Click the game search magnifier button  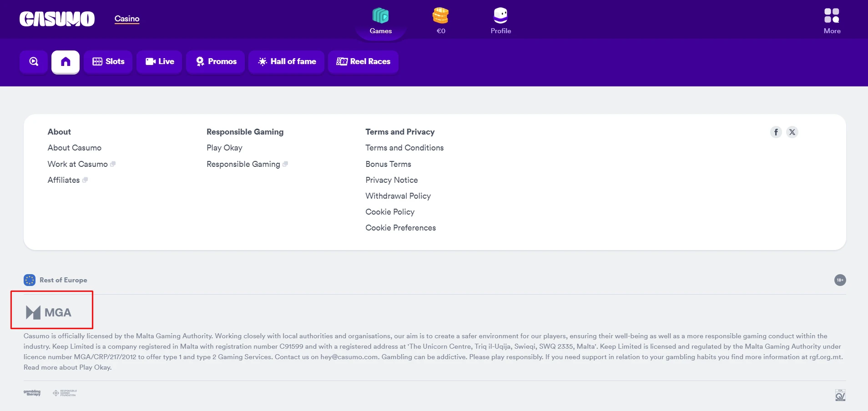[34, 61]
